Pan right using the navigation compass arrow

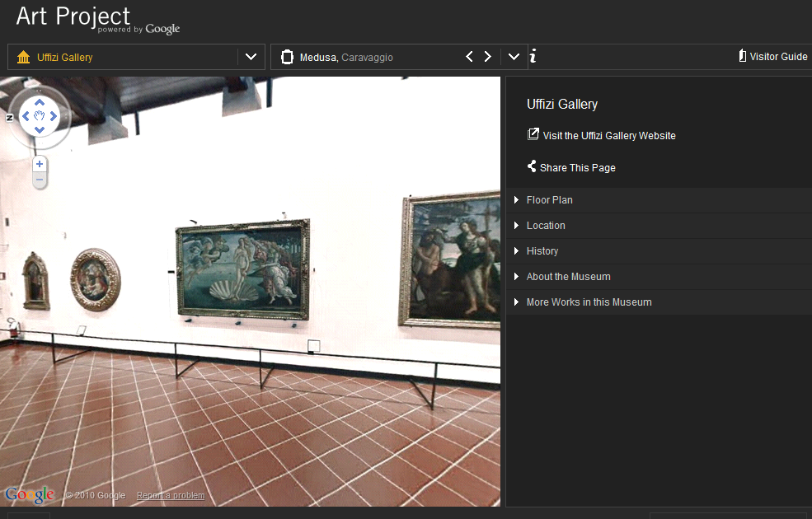pos(54,116)
